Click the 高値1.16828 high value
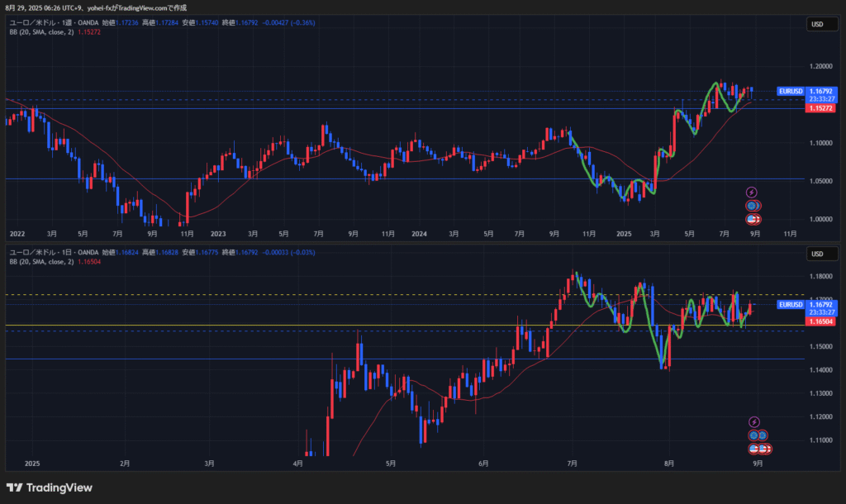The height and width of the screenshot is (504, 846). pos(160,253)
